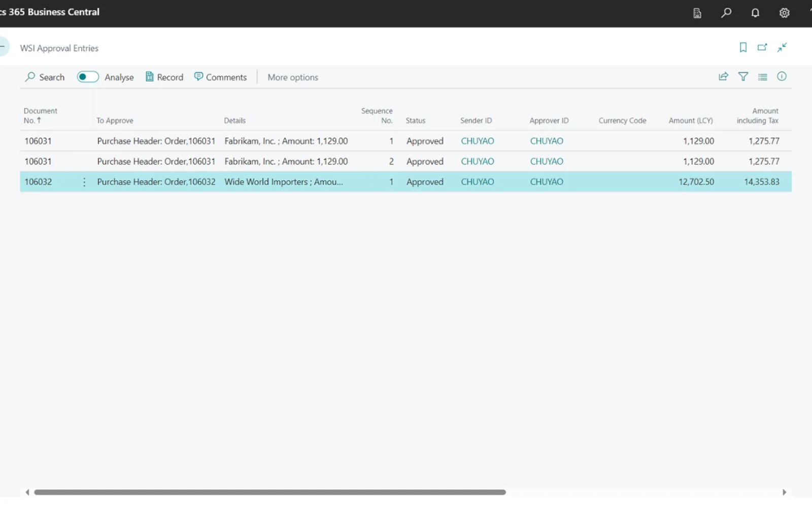Open the document lookup icon in top bar
Screen dimensions: 812x508
pyautogui.click(x=697, y=13)
